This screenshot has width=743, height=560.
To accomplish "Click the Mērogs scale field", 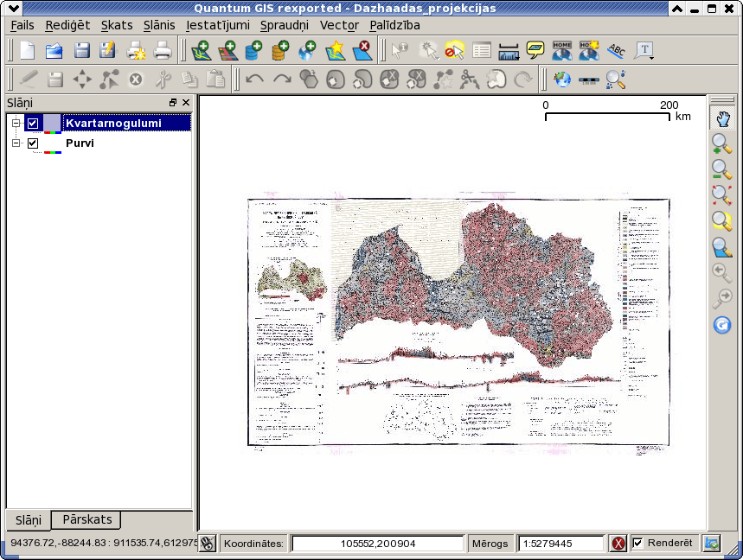I will coord(561,544).
